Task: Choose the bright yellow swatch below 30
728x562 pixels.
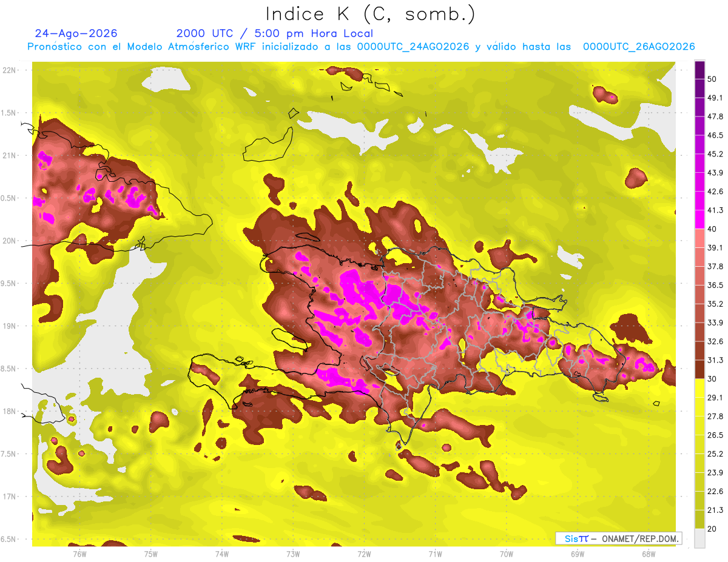Action: pyautogui.click(x=699, y=387)
